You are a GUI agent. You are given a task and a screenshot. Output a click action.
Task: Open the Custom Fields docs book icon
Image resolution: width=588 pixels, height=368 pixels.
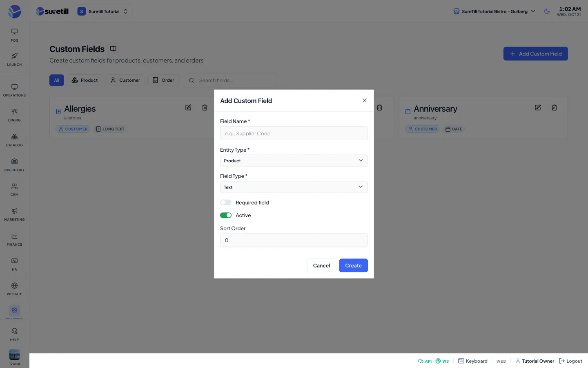pyautogui.click(x=113, y=49)
